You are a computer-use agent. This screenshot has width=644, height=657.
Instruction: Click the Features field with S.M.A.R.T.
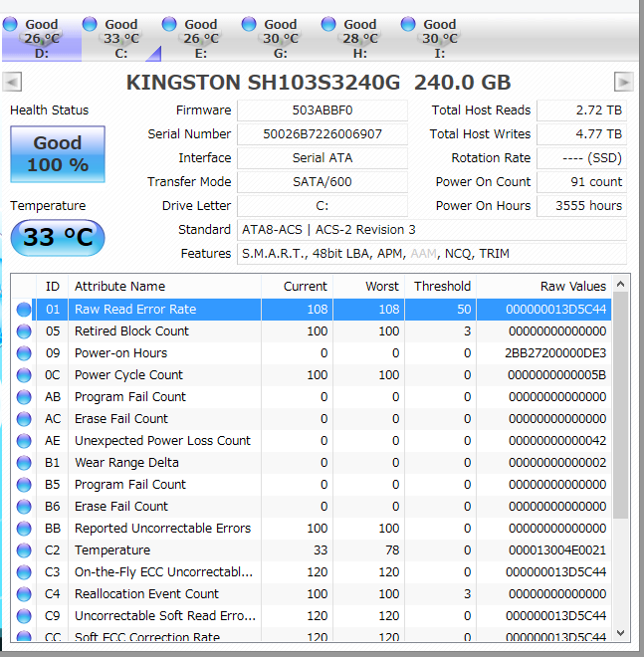[432, 254]
